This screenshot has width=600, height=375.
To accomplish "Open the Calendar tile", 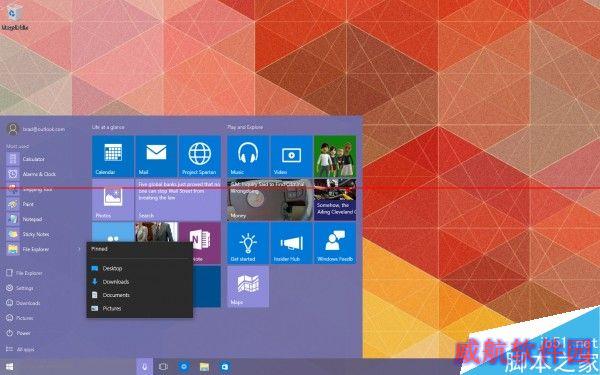I will [x=113, y=156].
